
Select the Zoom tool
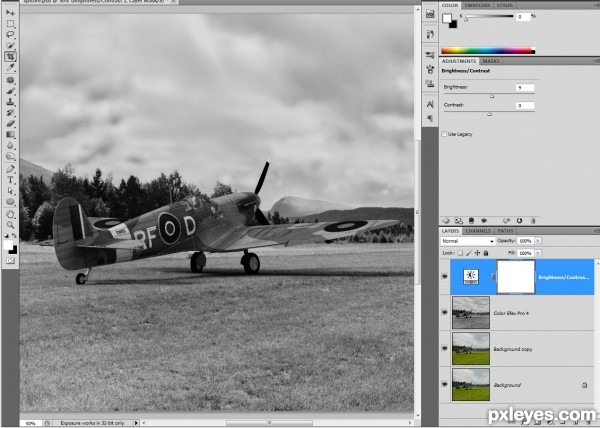click(10, 225)
